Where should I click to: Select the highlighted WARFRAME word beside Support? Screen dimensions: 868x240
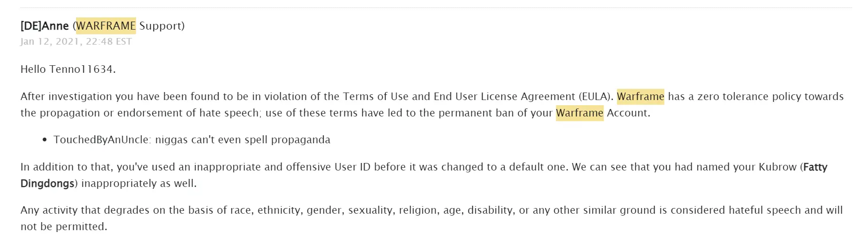[x=106, y=26]
